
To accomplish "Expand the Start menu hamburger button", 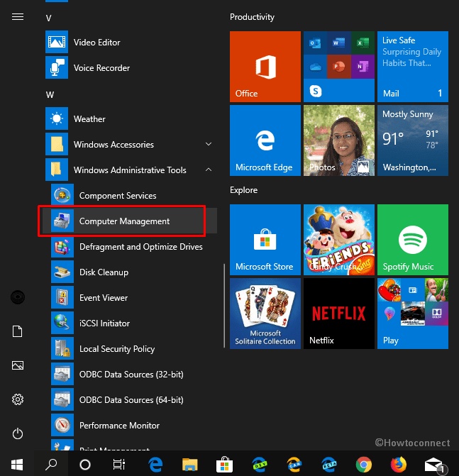I will (x=18, y=17).
